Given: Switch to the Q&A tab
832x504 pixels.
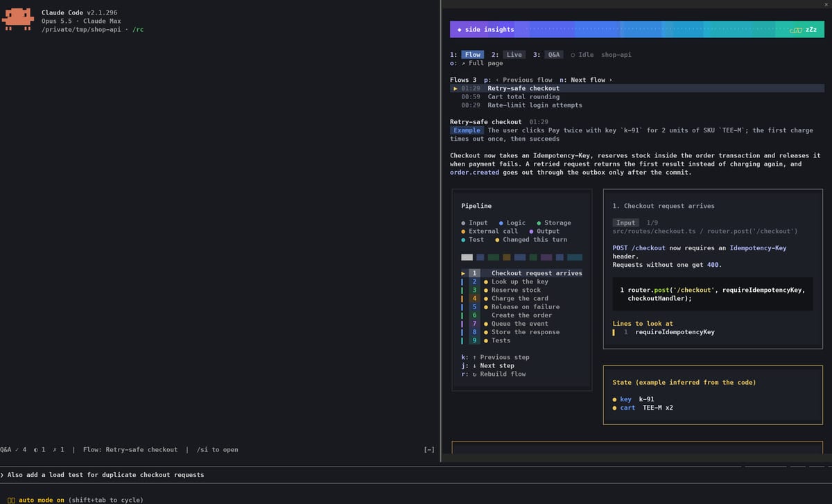Looking at the screenshot, I should point(553,55).
